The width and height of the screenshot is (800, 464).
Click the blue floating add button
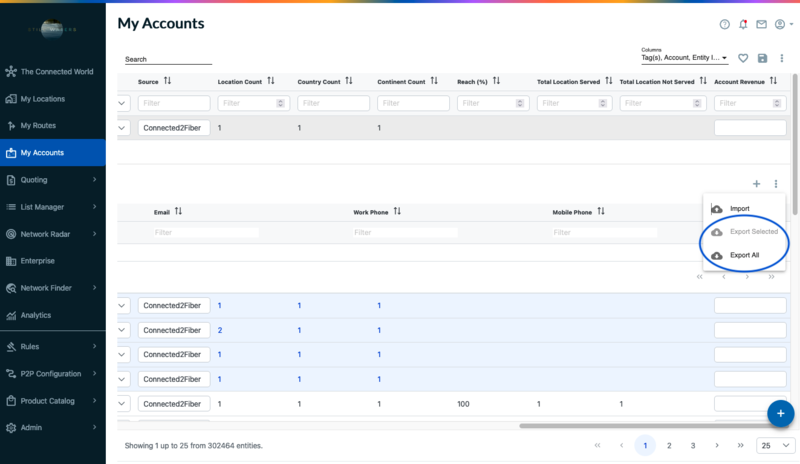(x=781, y=412)
